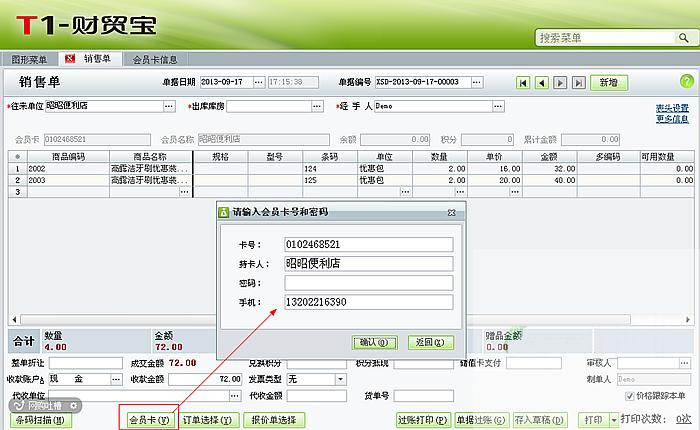The height and width of the screenshot is (430, 700).
Task: Click the search magnifier icon
Action: [x=683, y=38]
